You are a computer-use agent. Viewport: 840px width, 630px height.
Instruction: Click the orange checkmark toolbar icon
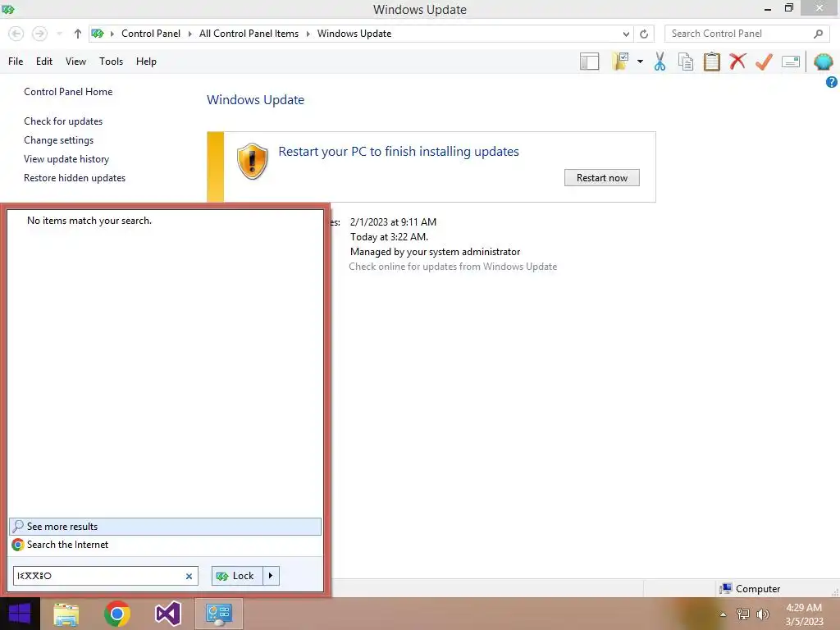pyautogui.click(x=764, y=61)
